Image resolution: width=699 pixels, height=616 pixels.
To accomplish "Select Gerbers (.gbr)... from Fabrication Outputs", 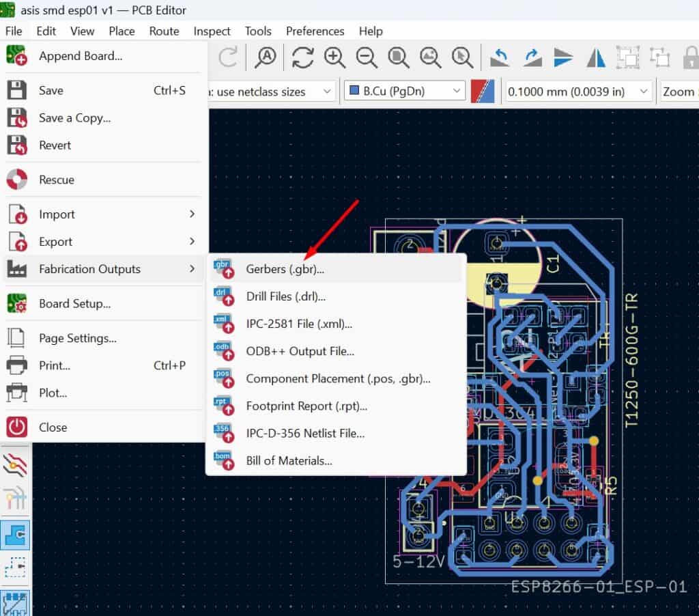I will click(x=285, y=269).
